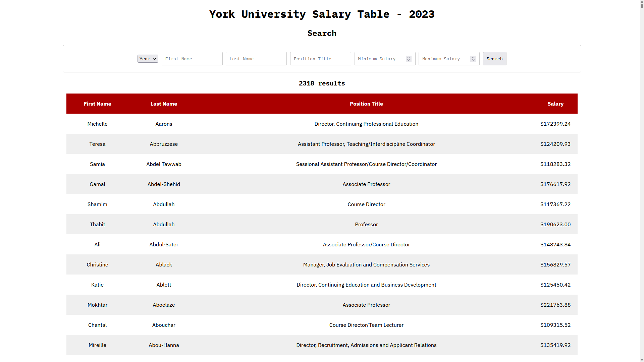Click the Abbruzzese last name cell
Image resolution: width=644 pixels, height=362 pixels.
point(164,144)
